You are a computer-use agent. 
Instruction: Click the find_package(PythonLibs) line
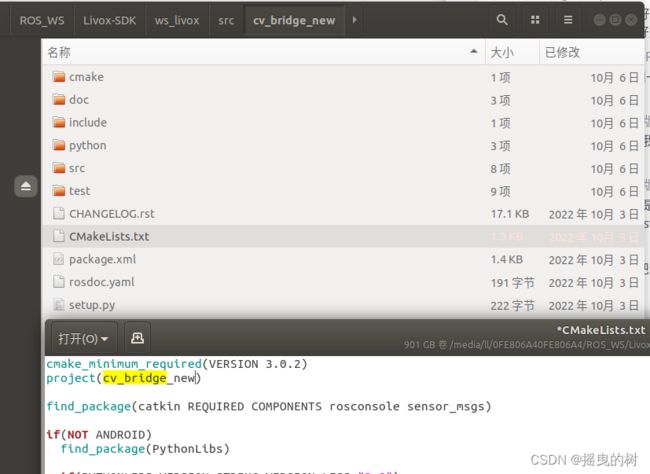145,449
